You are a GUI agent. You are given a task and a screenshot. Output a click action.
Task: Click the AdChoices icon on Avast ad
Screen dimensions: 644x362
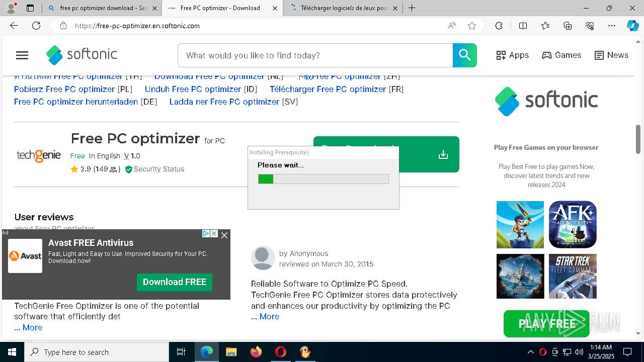click(206, 234)
